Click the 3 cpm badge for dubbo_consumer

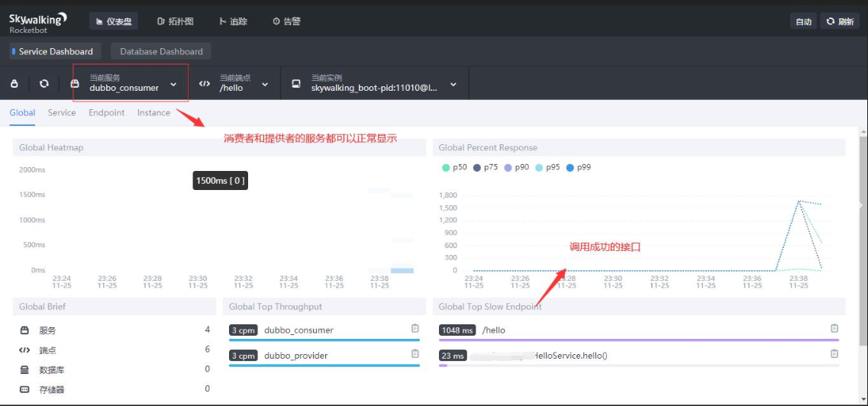(x=244, y=330)
